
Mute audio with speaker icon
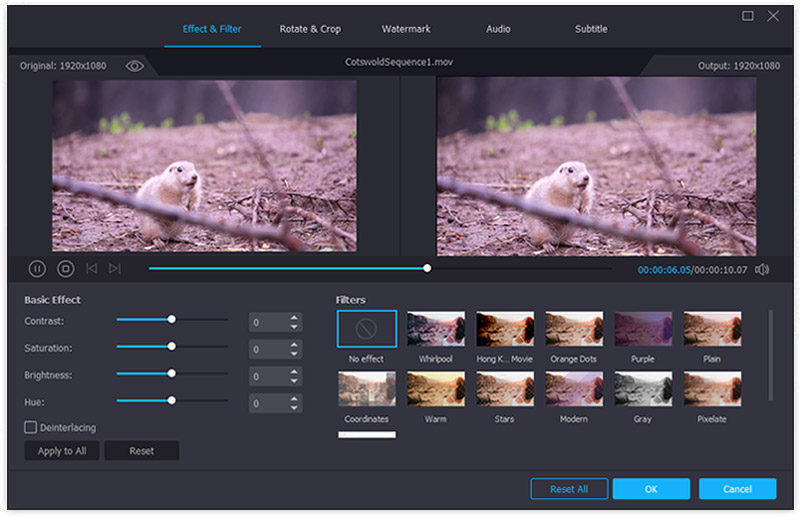pos(762,269)
